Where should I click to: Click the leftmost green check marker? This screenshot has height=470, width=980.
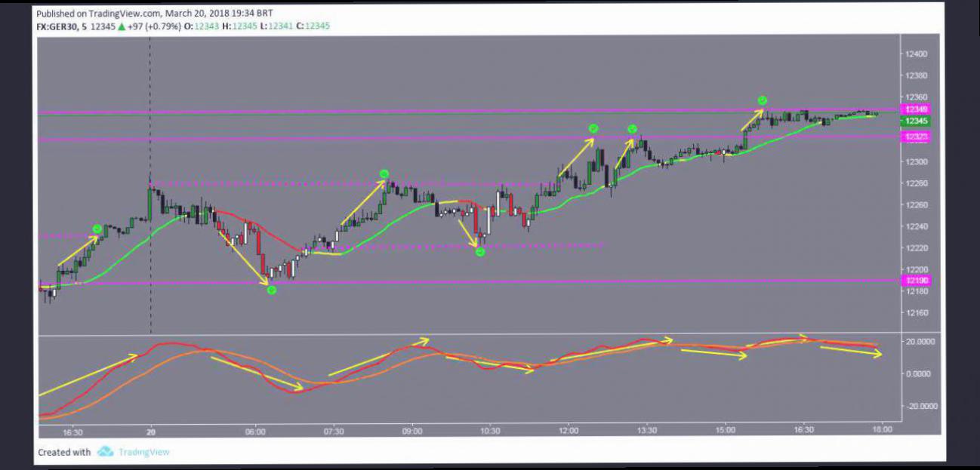(97, 229)
